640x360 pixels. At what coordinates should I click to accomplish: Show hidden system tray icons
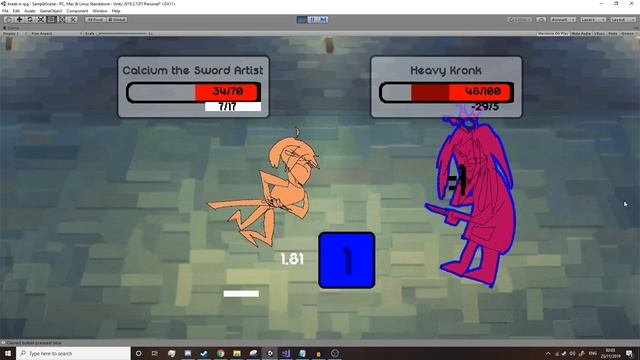click(x=548, y=353)
